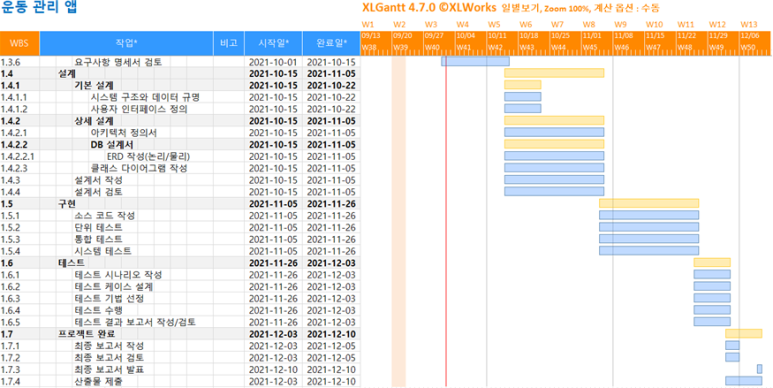Select task 테스트 기법 선정
773x388 pixels.
(x=109, y=299)
